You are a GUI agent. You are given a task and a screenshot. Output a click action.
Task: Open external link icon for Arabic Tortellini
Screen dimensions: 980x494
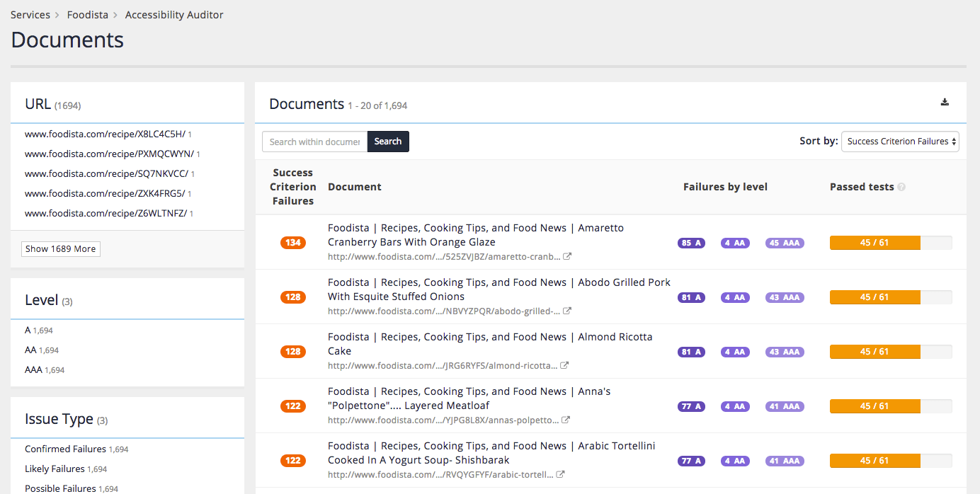point(560,475)
